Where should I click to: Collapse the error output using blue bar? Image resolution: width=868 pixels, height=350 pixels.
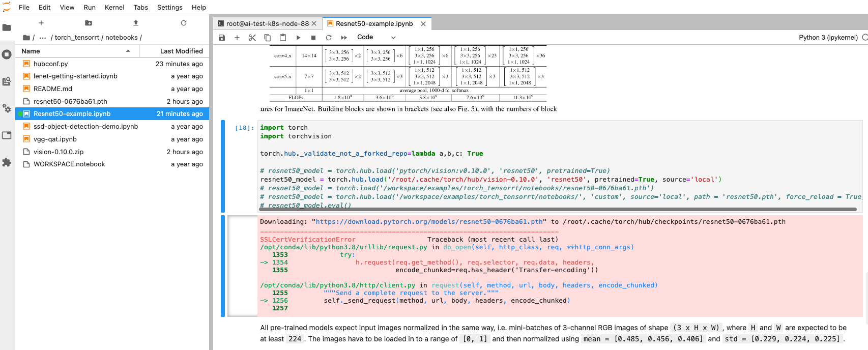[223, 266]
